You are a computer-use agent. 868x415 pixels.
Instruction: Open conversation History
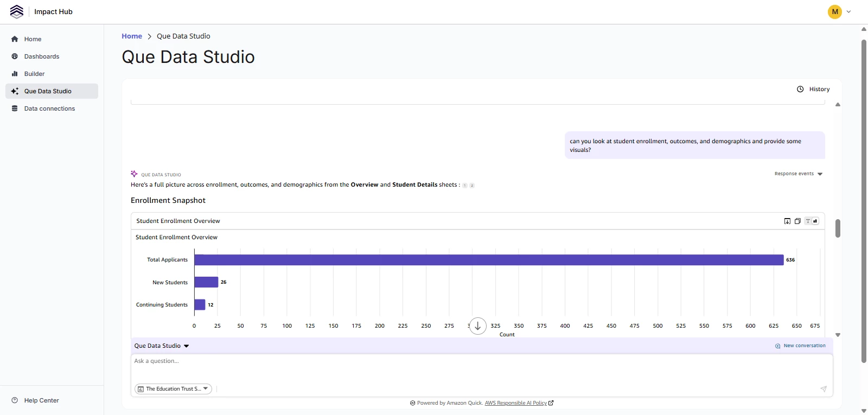(x=813, y=89)
